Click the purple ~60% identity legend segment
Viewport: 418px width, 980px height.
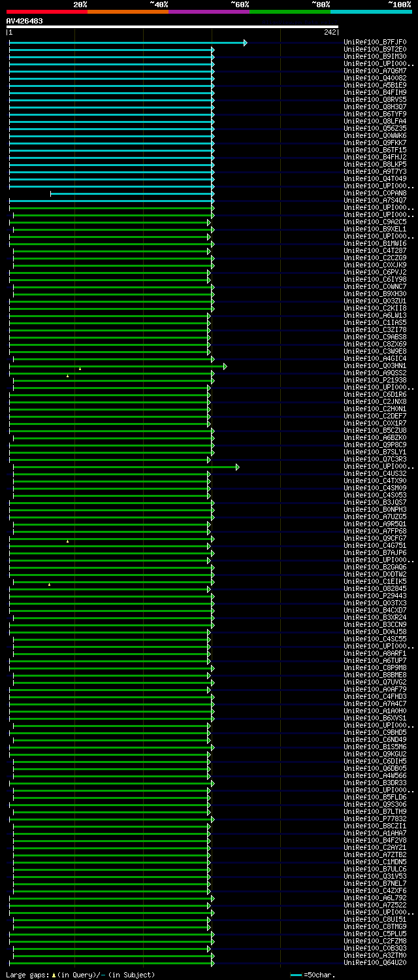click(208, 11)
